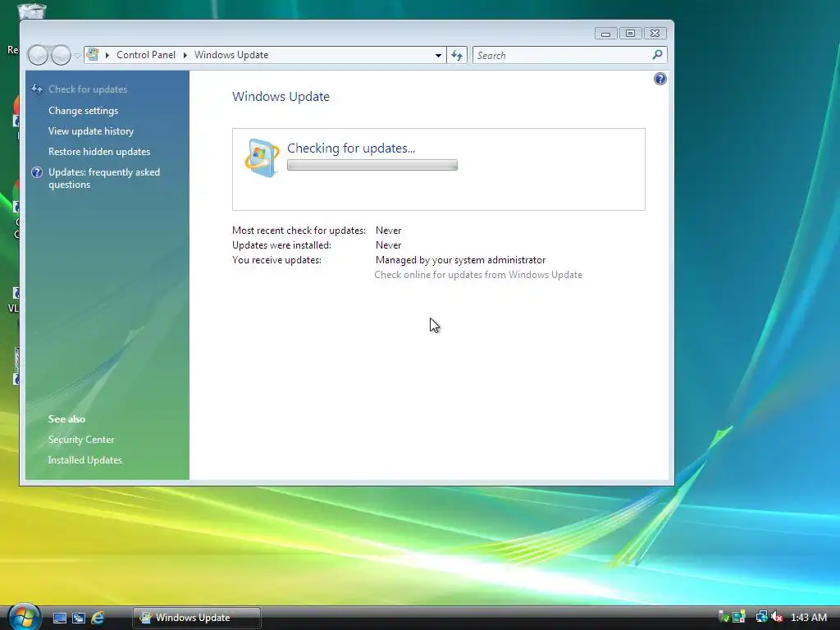The height and width of the screenshot is (630, 840).
Task: Minimize the Windows Update window
Action: coord(605,33)
